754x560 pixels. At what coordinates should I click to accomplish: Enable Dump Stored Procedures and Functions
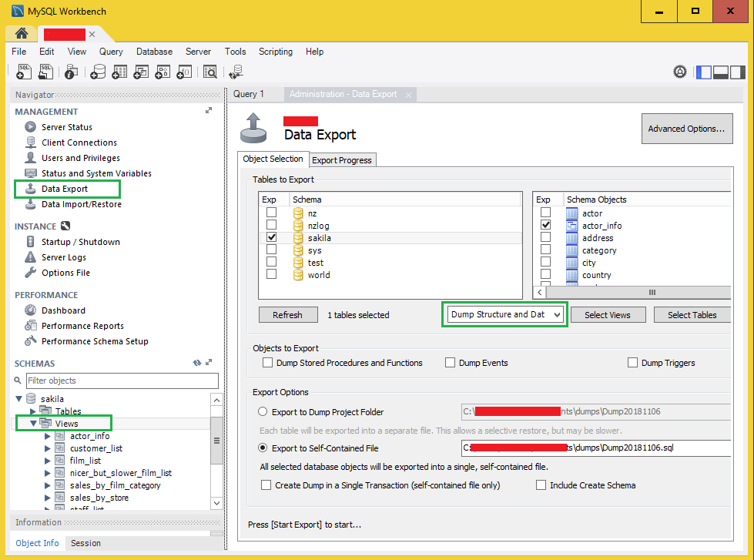point(267,363)
